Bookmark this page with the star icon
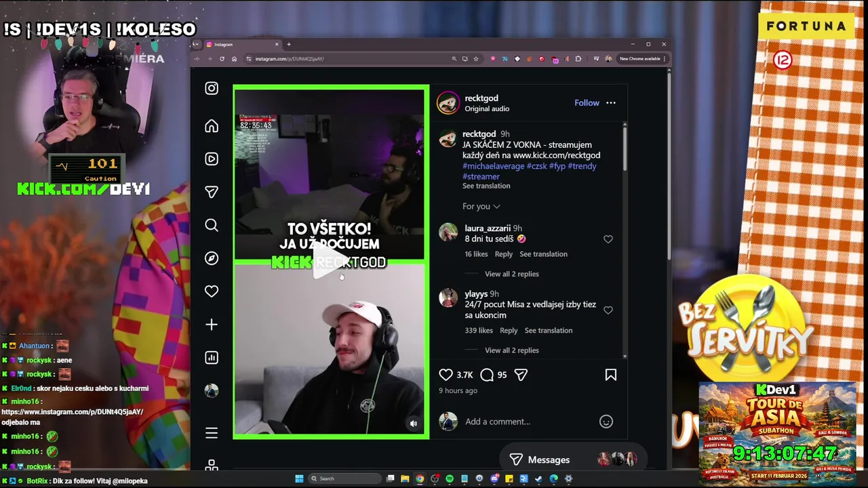The width and height of the screenshot is (868, 488). coord(475,59)
